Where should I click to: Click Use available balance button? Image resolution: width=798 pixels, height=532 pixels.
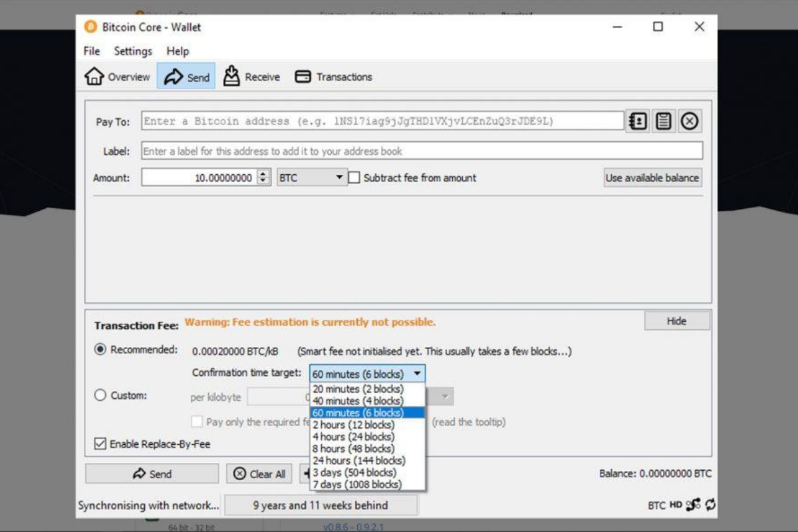[x=652, y=178]
